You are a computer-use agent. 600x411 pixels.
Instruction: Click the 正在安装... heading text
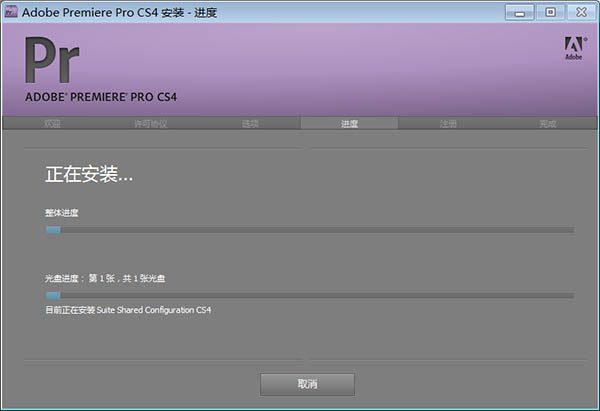tap(89, 174)
